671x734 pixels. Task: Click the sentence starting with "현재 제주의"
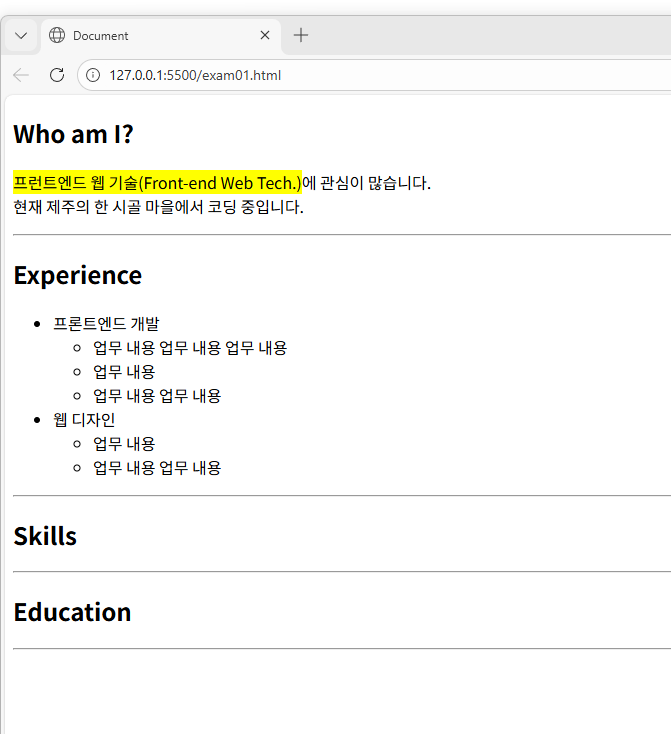(x=158, y=207)
